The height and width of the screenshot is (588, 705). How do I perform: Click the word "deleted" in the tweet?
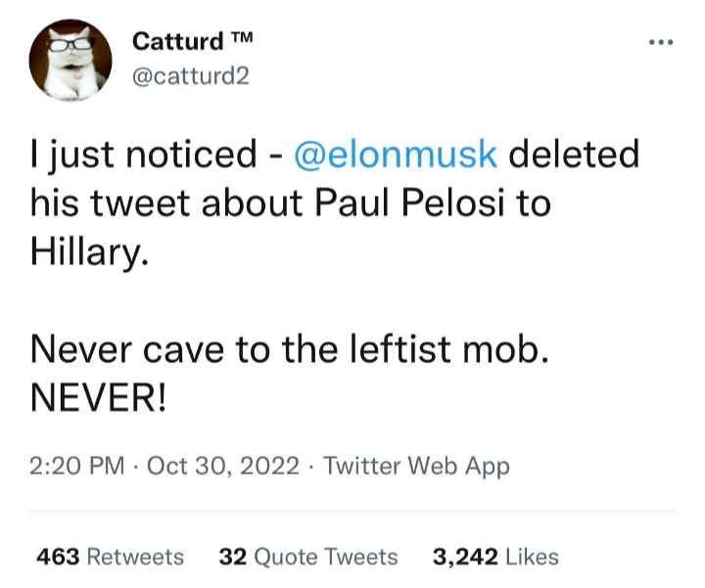[575, 155]
